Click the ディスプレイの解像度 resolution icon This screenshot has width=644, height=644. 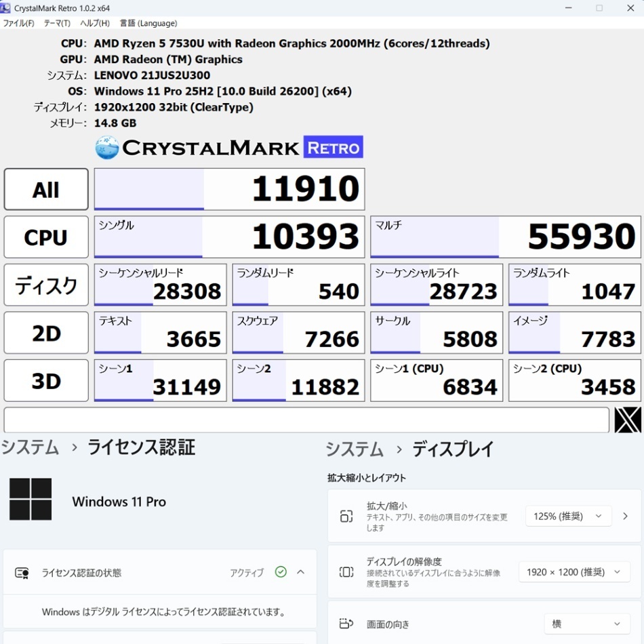point(346,571)
